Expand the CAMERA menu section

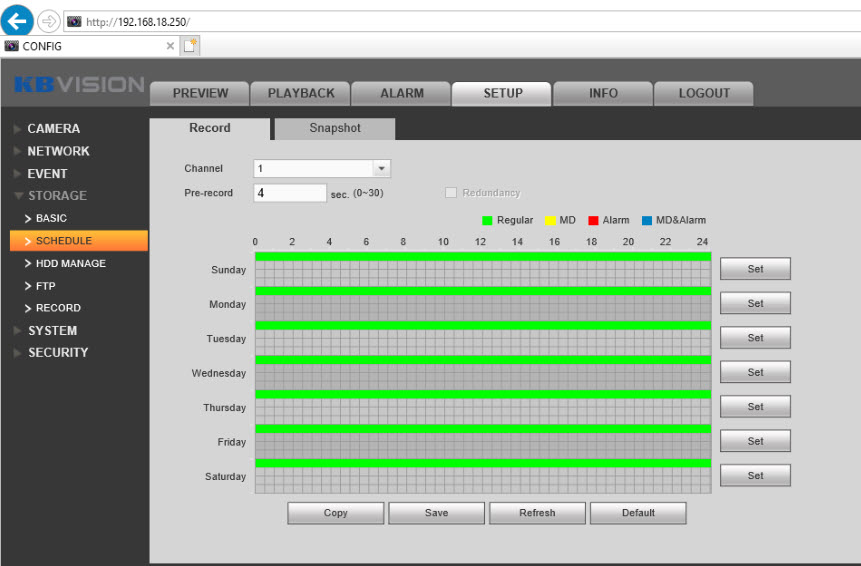pos(53,129)
